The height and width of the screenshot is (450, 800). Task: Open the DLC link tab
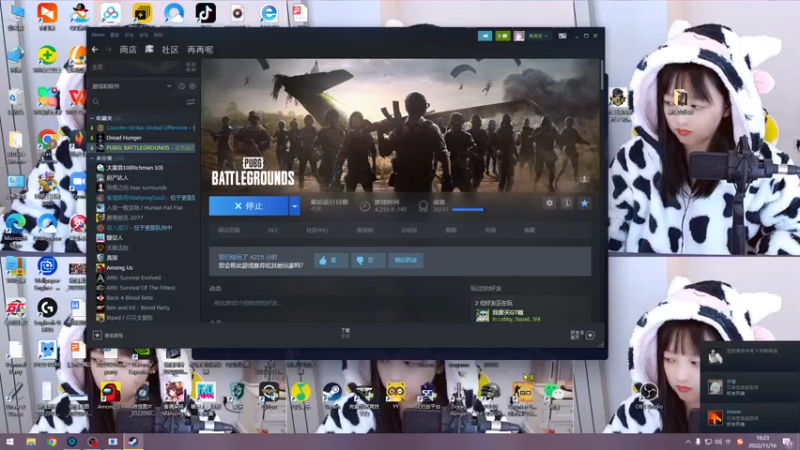273,230
